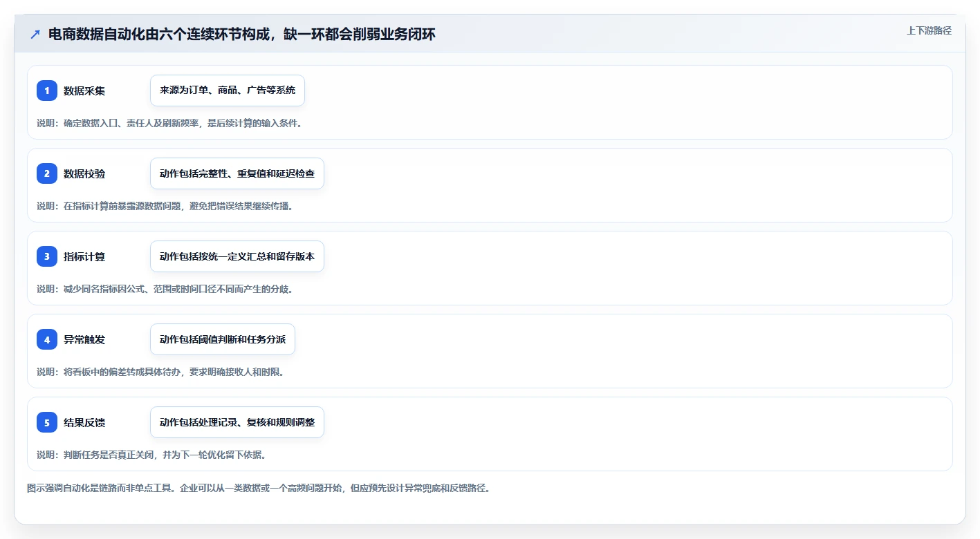Click the footer text 图示强调自动化是链路而非单点工具
The image size is (980, 539).
[x=100, y=488]
